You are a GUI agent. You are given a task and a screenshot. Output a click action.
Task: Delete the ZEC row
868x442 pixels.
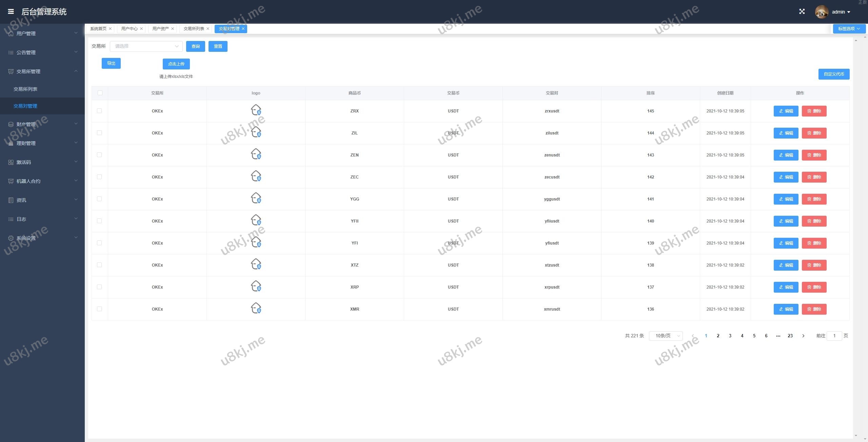point(814,177)
